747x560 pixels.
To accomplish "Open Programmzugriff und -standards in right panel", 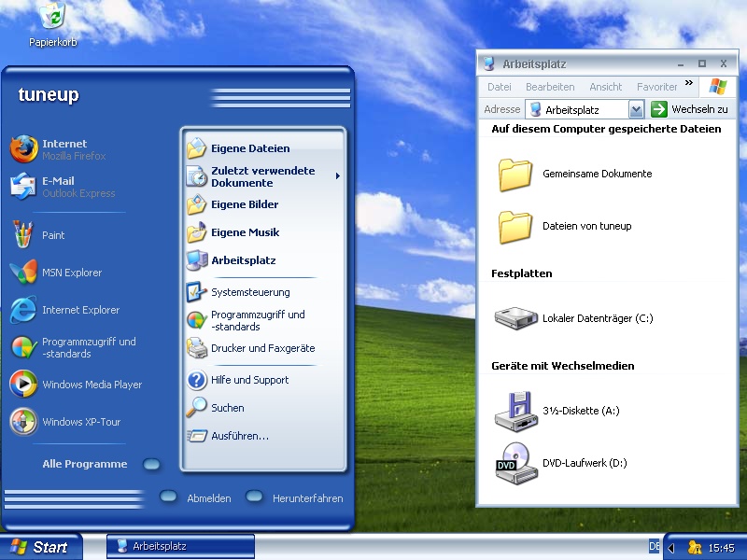I will coord(246,320).
